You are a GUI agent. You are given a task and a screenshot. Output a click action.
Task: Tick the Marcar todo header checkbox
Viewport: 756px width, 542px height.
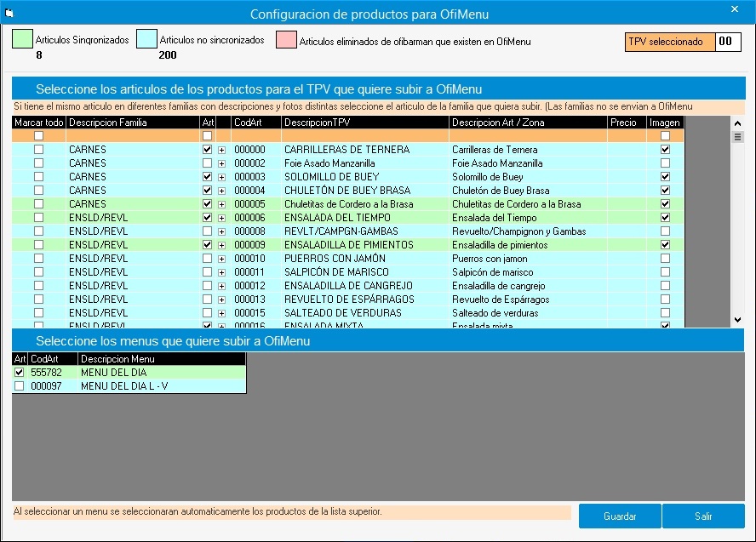click(38, 136)
